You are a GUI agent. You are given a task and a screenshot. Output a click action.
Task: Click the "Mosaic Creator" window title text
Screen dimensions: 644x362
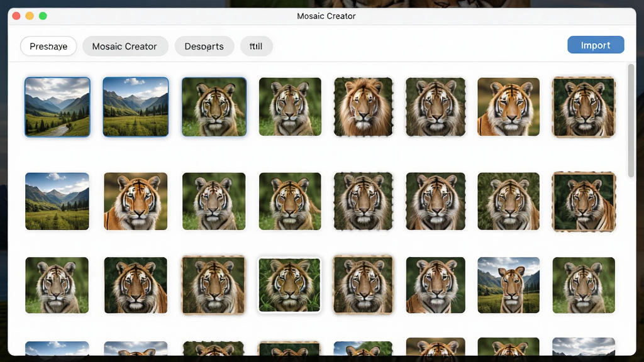pos(326,16)
